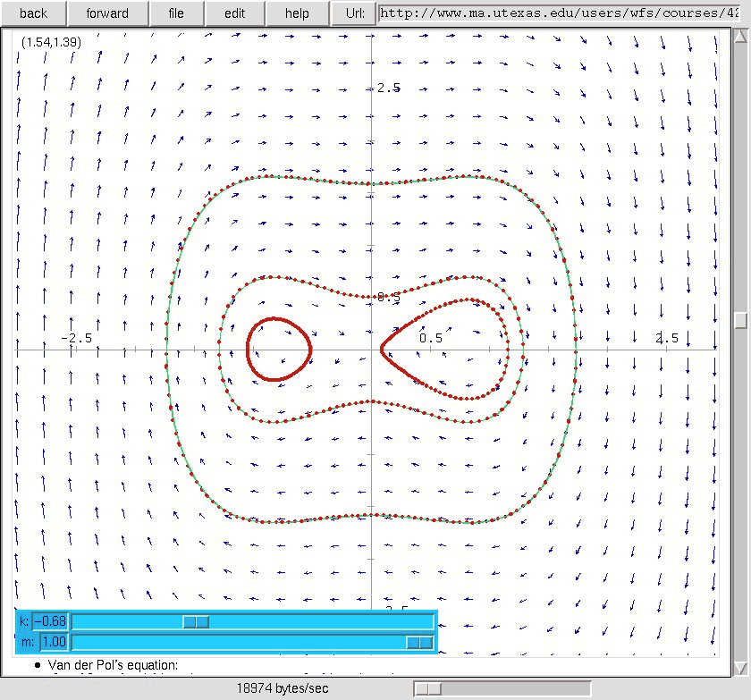Click the vertical scrollbar thumb
751x700 pixels.
coord(741,320)
